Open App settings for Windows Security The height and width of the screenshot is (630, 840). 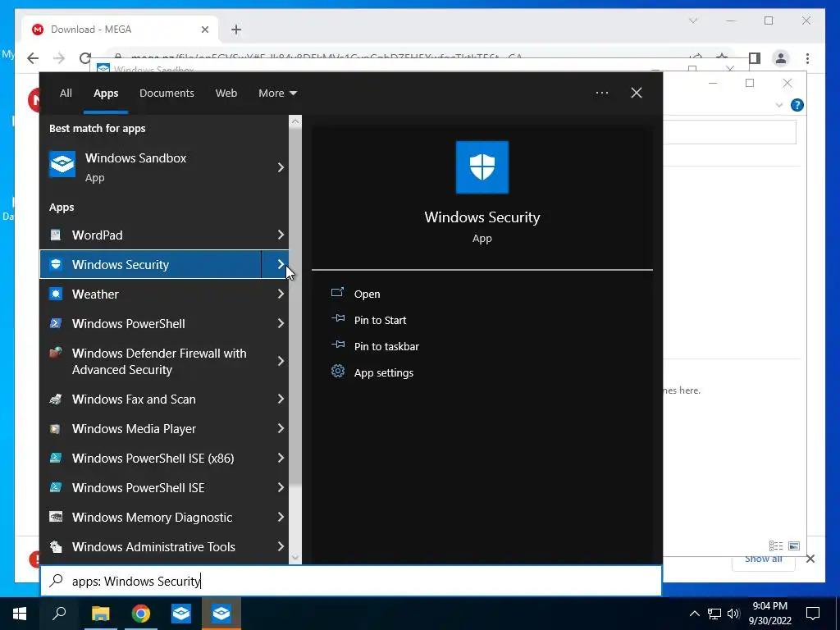click(x=384, y=372)
